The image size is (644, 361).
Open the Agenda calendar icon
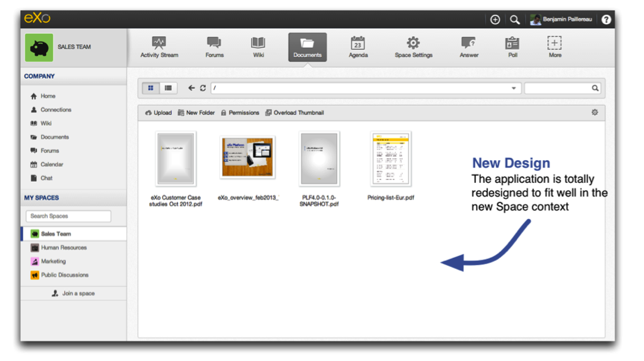[358, 43]
